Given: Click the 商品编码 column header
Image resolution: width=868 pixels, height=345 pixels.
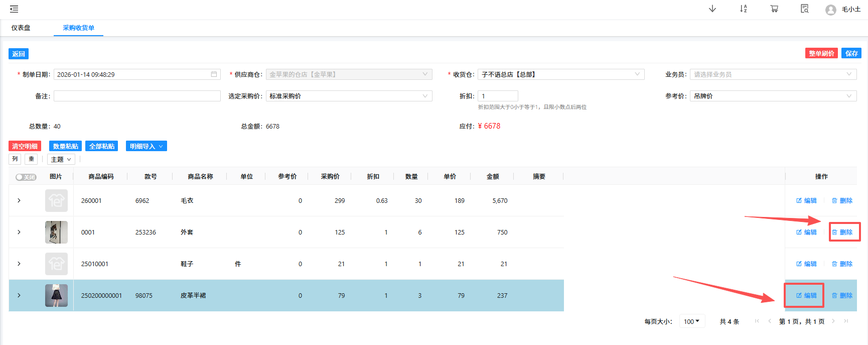Looking at the screenshot, I should point(101,176).
